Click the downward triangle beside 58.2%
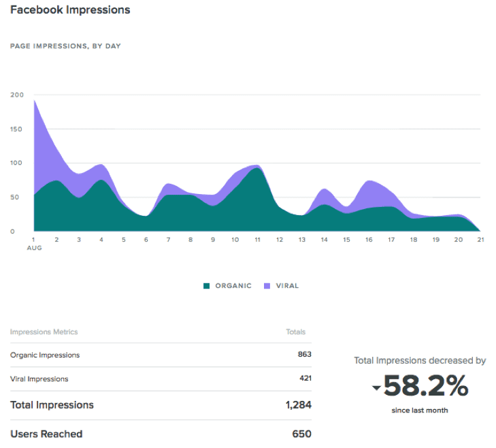The image size is (496, 448). [x=376, y=389]
